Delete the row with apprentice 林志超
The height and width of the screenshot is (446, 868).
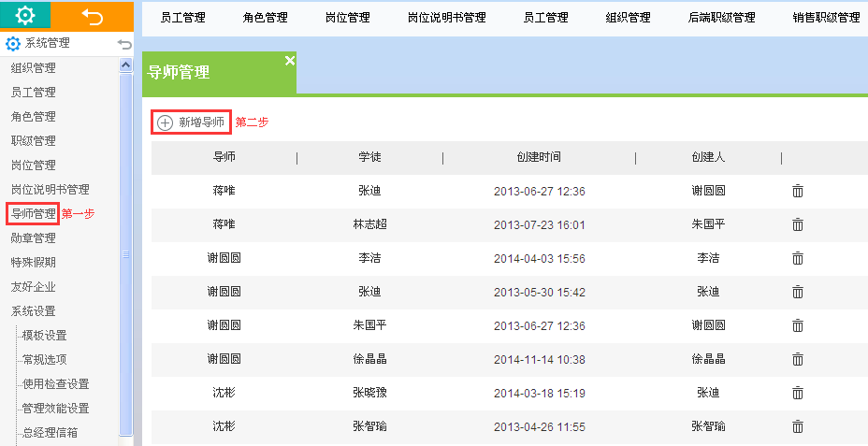pos(798,224)
